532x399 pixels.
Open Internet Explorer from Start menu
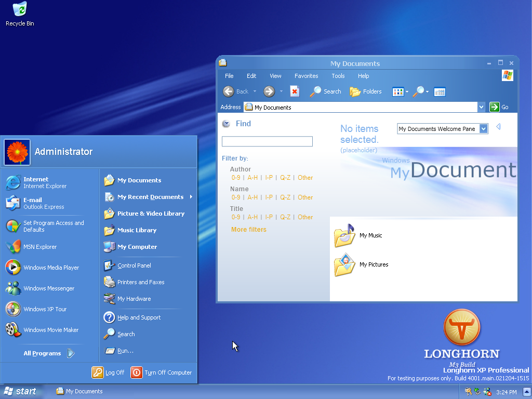(36, 182)
